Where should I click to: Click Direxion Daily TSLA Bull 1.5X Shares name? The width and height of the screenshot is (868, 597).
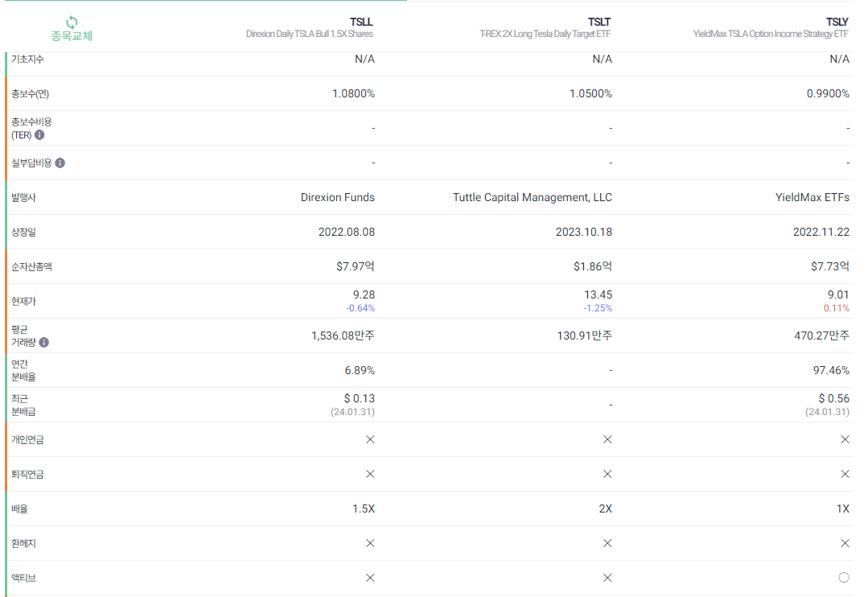pos(310,34)
